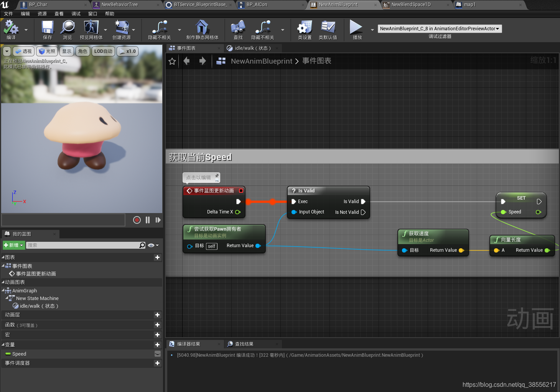Open the Preview Mesh dropdown arrow
Viewport: 560px width, 392px height.
point(105,30)
